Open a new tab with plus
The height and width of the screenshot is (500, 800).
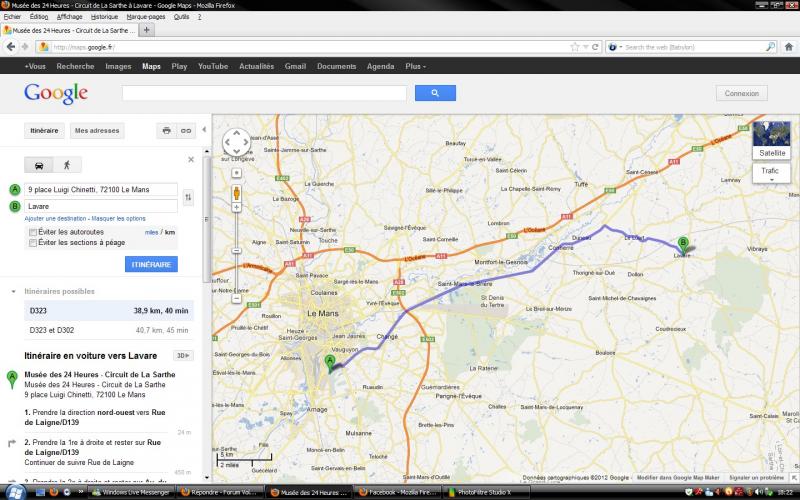(146, 30)
